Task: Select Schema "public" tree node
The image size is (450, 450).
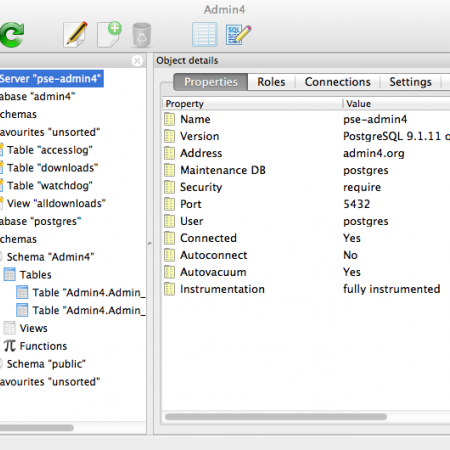Action: click(46, 364)
